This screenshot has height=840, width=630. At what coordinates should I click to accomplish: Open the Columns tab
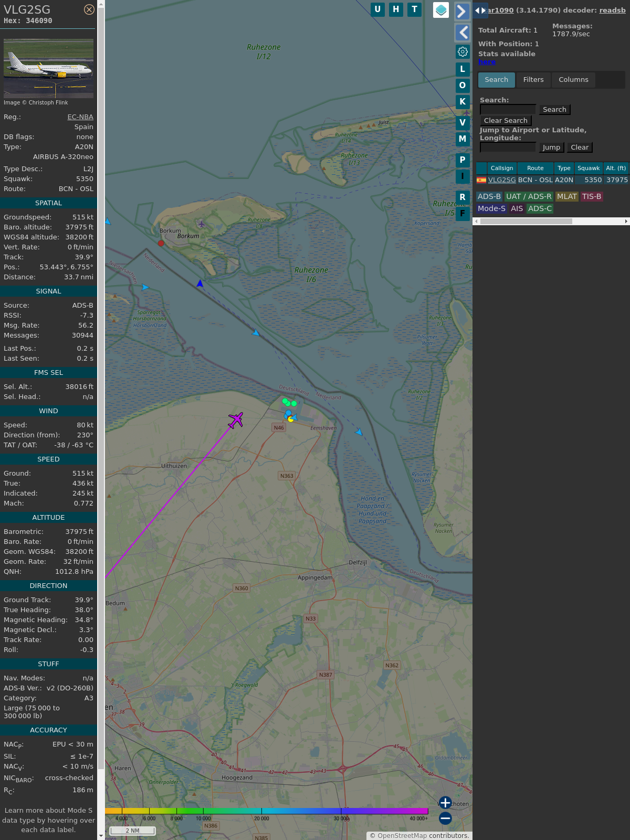[x=573, y=80]
